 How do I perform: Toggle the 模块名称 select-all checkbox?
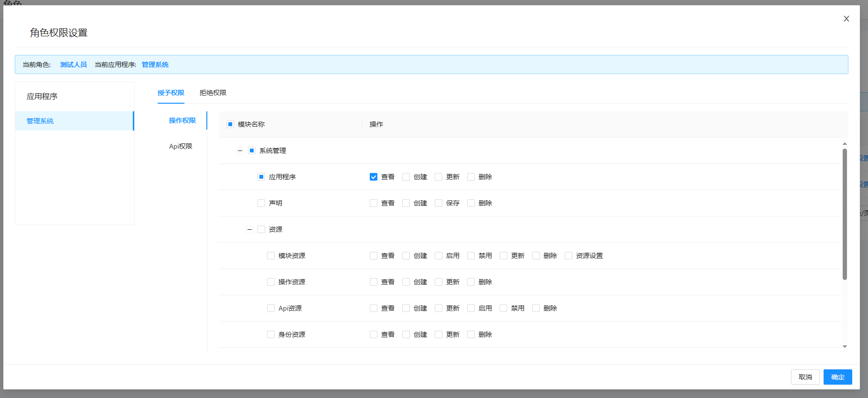(230, 124)
